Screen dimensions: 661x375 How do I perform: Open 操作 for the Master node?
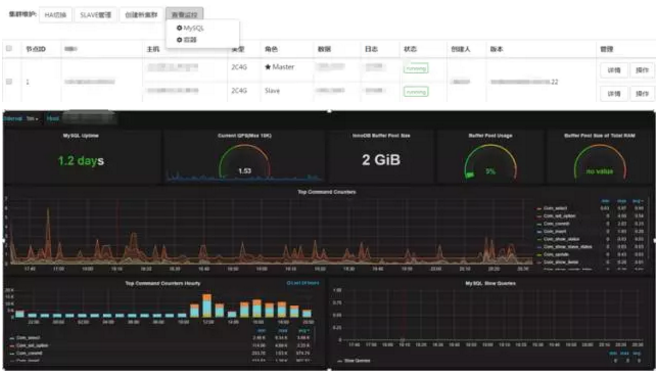point(642,70)
